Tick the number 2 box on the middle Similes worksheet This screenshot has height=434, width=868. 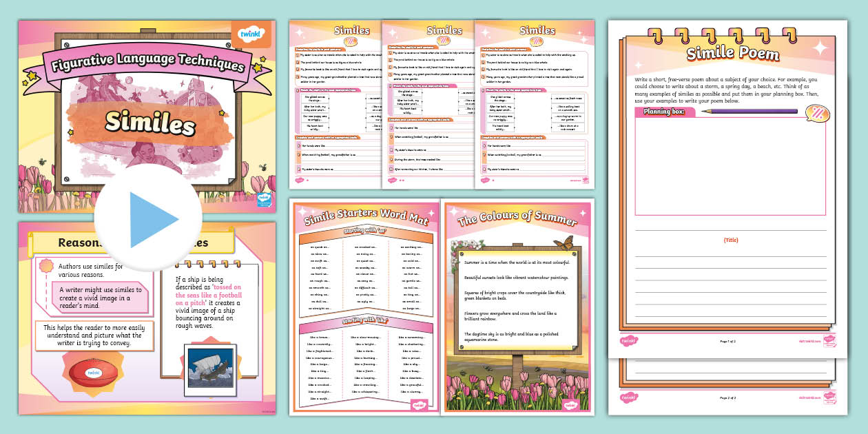391,59
